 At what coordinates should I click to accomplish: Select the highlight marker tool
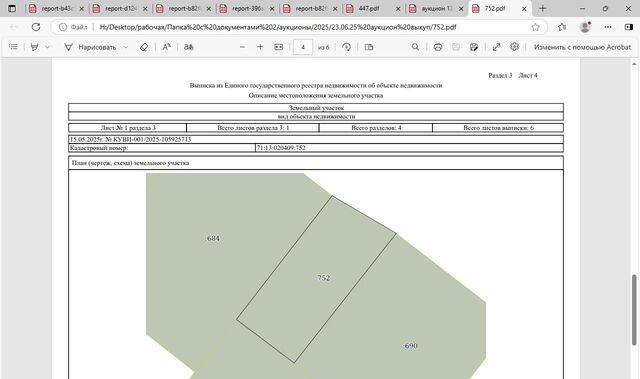pos(35,47)
